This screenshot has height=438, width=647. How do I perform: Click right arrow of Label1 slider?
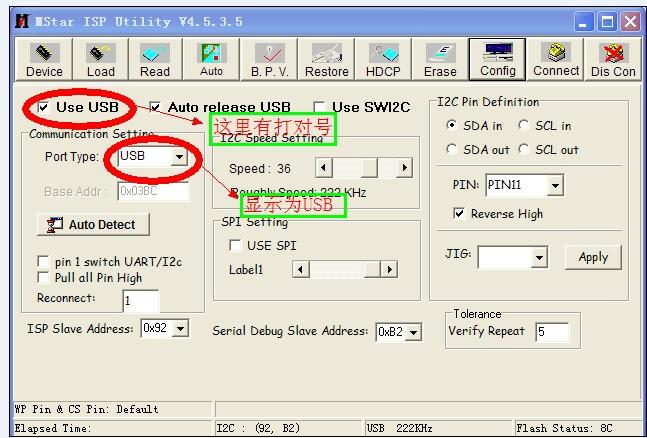click(x=390, y=270)
